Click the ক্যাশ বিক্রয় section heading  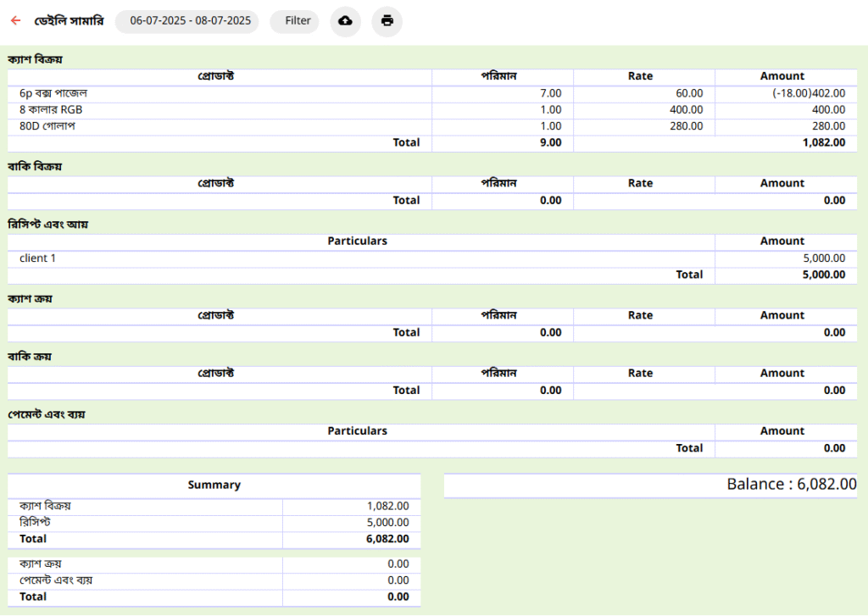pos(35,59)
